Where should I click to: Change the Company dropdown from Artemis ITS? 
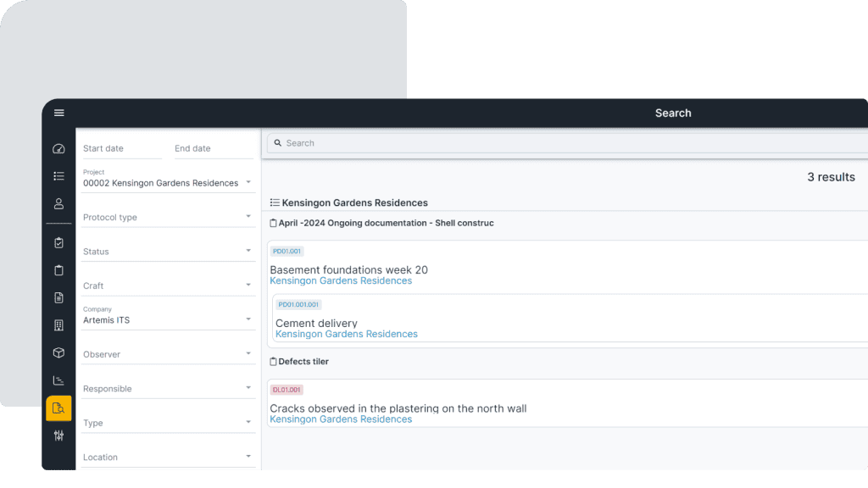coord(166,321)
